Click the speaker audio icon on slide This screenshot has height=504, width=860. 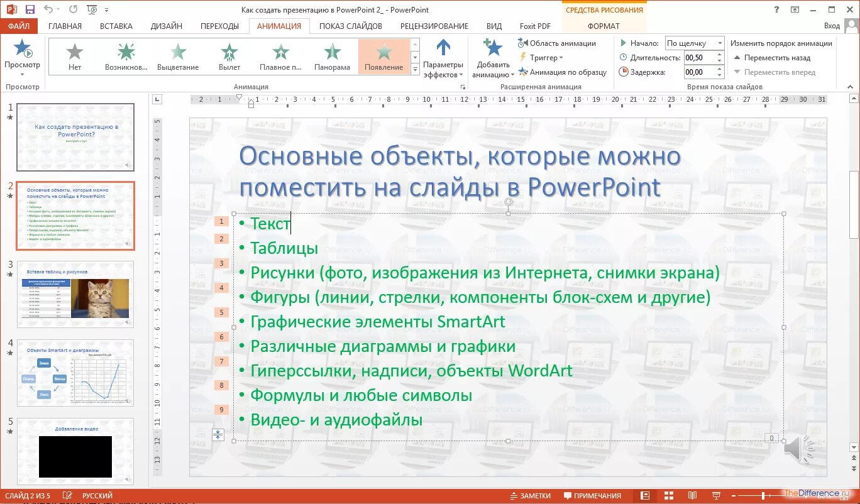[x=799, y=449]
